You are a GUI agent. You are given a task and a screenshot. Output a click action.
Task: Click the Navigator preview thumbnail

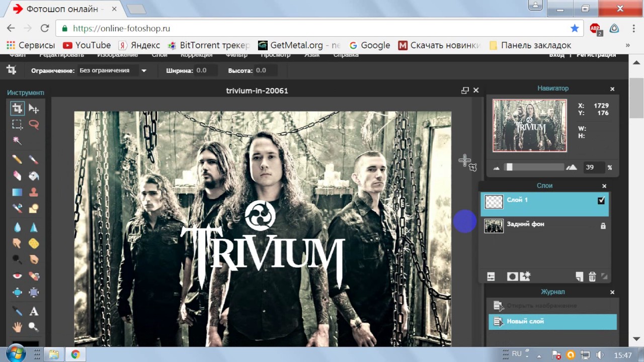(x=529, y=125)
